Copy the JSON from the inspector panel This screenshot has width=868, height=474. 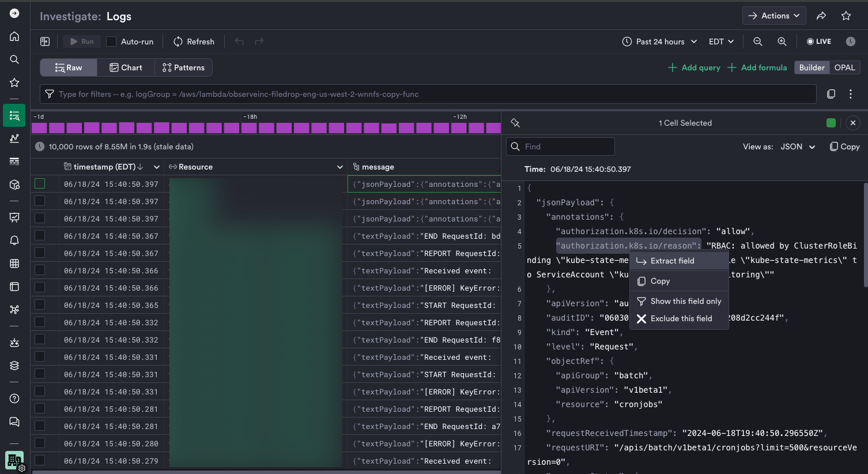[844, 146]
